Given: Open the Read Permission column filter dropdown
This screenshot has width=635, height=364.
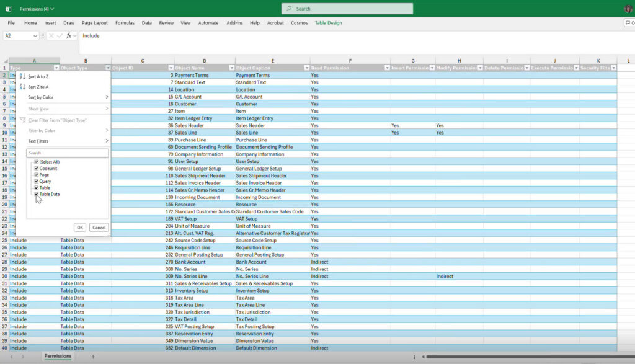Looking at the screenshot, I should point(387,68).
